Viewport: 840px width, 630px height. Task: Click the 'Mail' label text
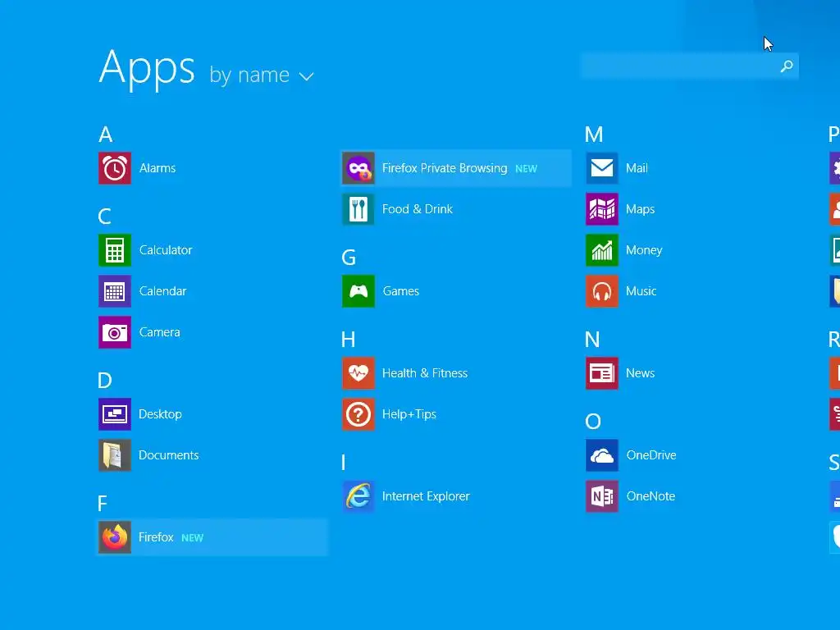[x=637, y=168]
